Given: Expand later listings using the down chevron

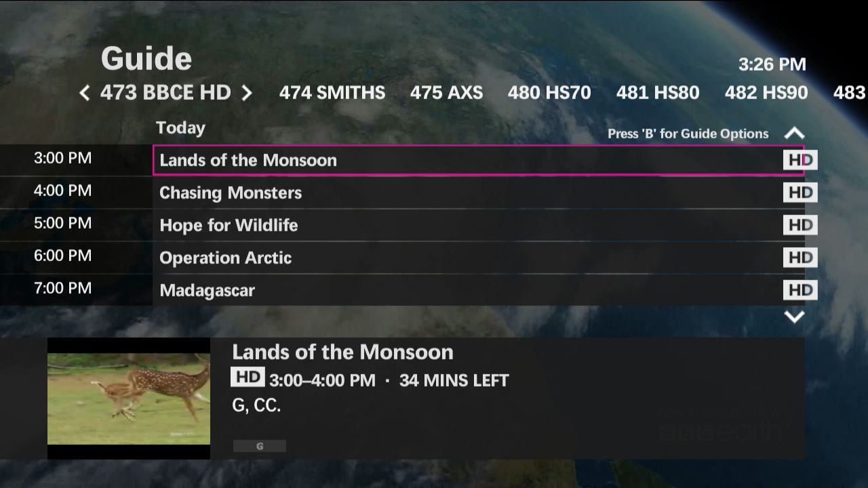Looking at the screenshot, I should [x=794, y=316].
